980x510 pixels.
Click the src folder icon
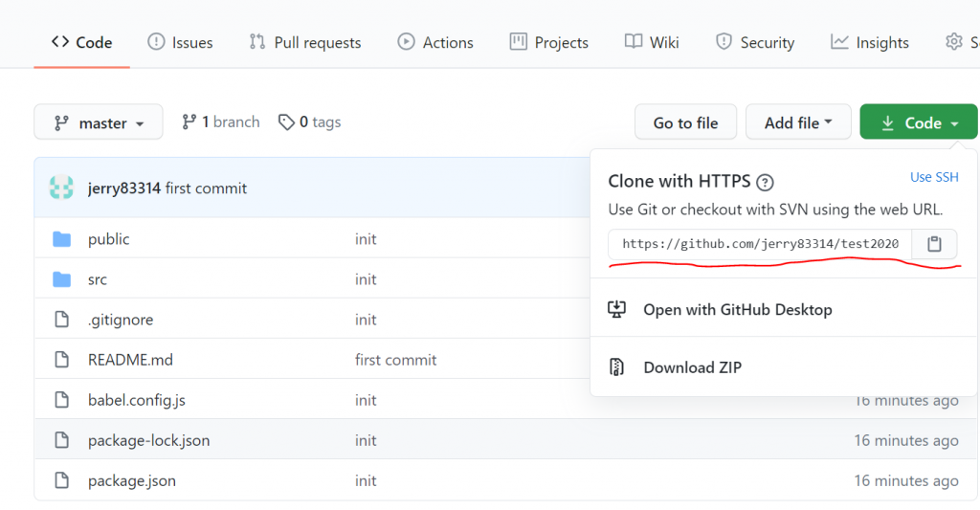(x=62, y=279)
